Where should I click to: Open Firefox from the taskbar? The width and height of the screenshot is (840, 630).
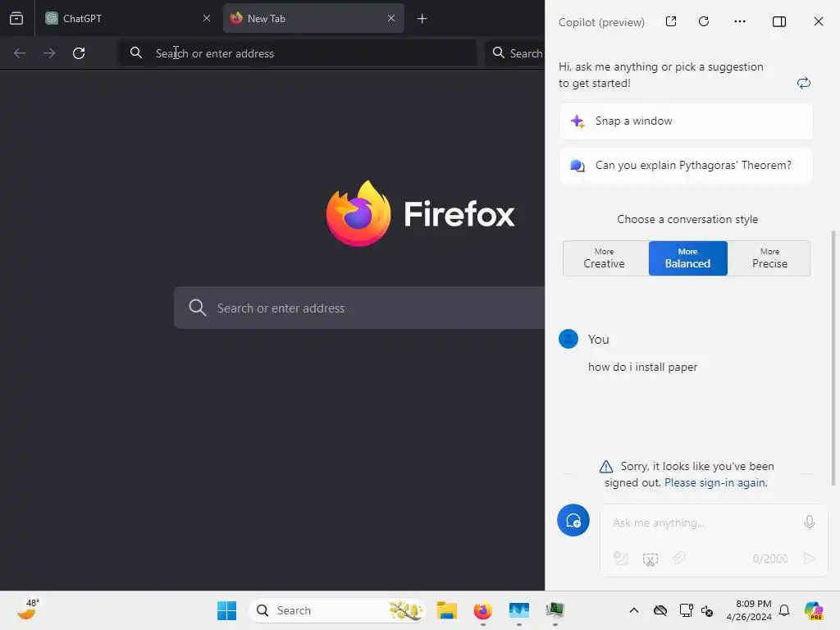482,610
